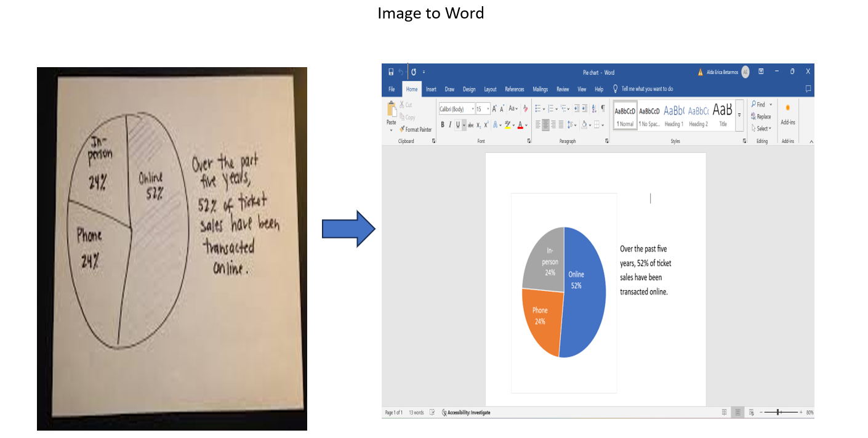This screenshot has width=868, height=438.
Task: Click the Decrease Indent icon
Action: (x=577, y=109)
